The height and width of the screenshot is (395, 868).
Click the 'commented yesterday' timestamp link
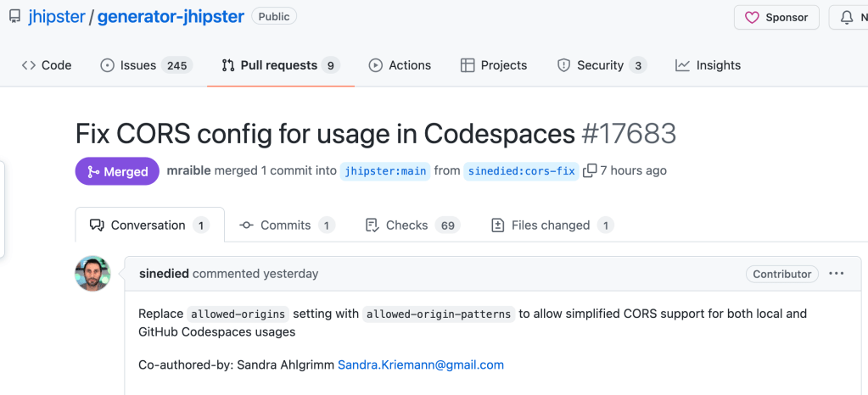[255, 273]
